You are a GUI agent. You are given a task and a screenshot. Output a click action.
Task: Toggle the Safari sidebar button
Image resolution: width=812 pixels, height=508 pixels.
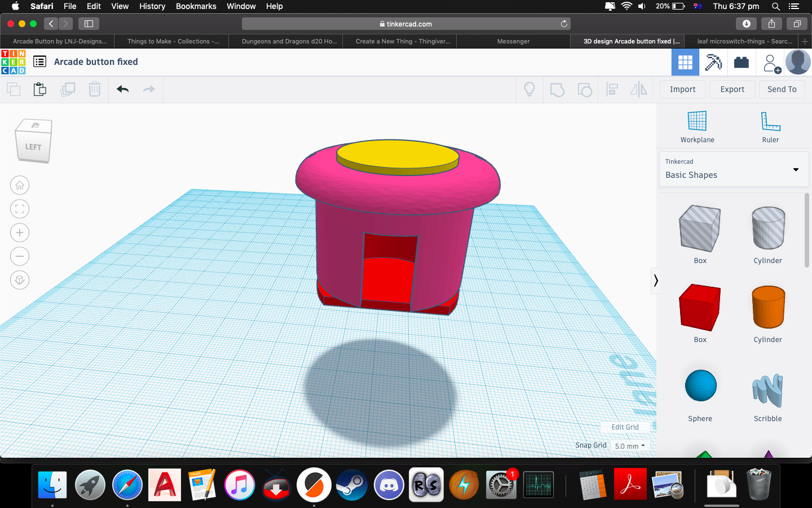pos(89,24)
